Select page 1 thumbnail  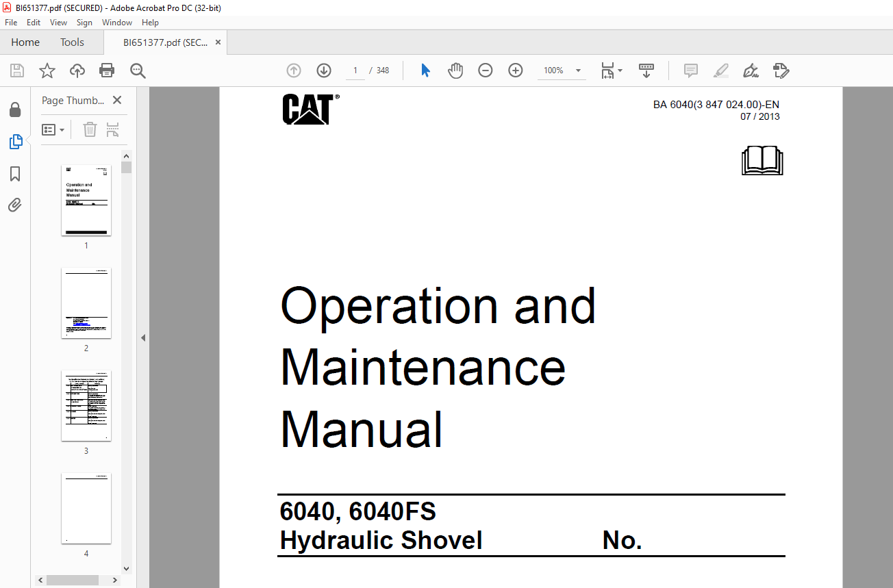click(x=86, y=201)
